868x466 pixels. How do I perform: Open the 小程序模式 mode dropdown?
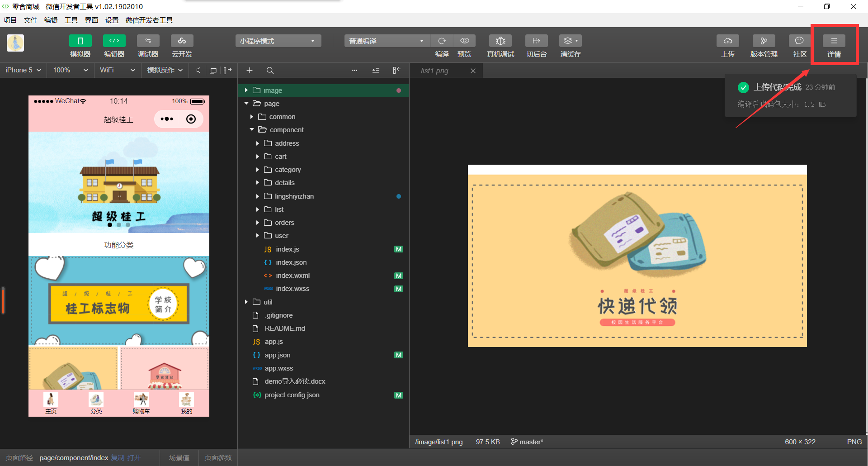[278, 41]
